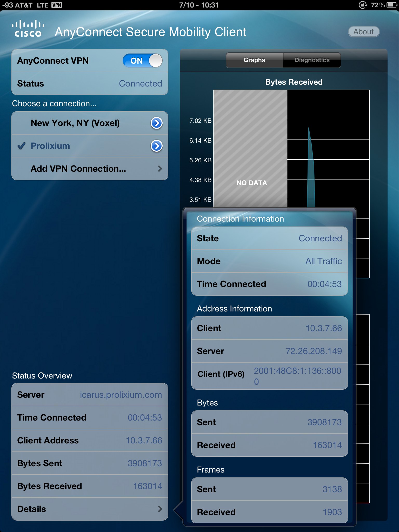
Task: Click the Cisco logo
Action: click(28, 29)
